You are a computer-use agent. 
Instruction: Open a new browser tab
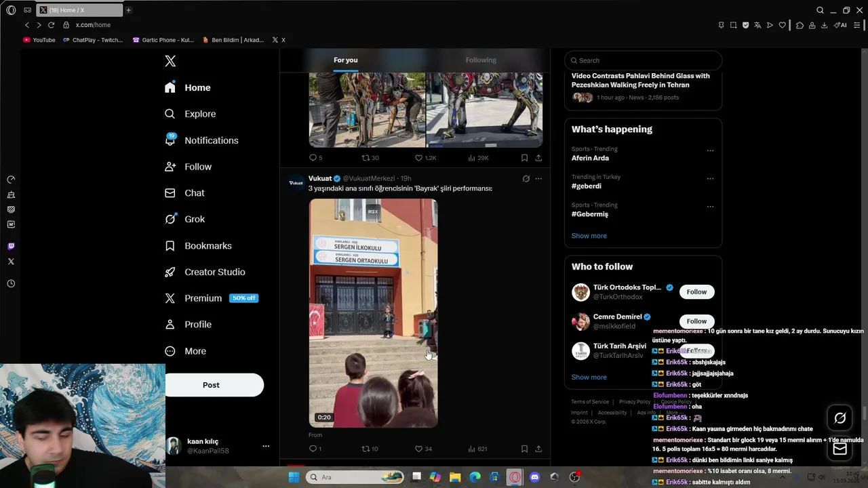click(x=128, y=10)
